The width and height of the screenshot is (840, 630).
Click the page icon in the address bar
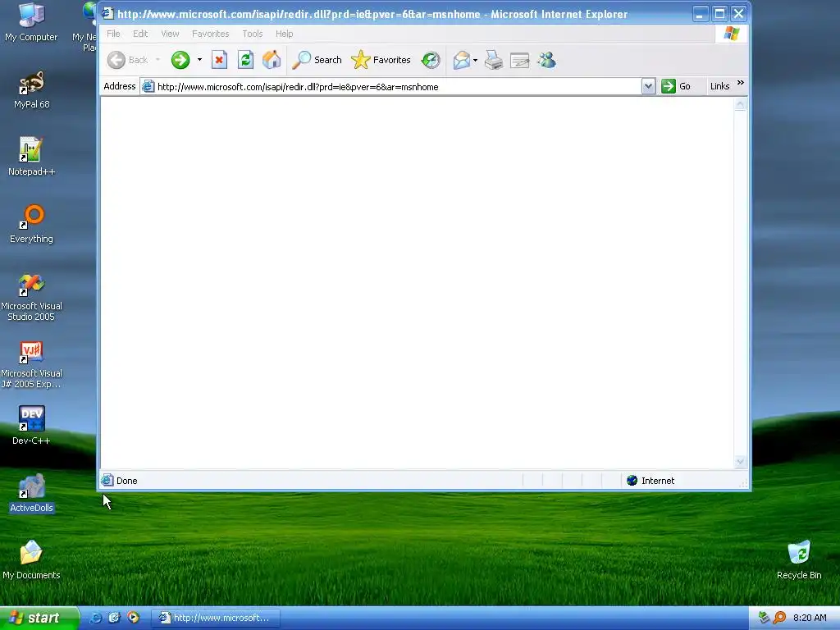pyautogui.click(x=148, y=86)
